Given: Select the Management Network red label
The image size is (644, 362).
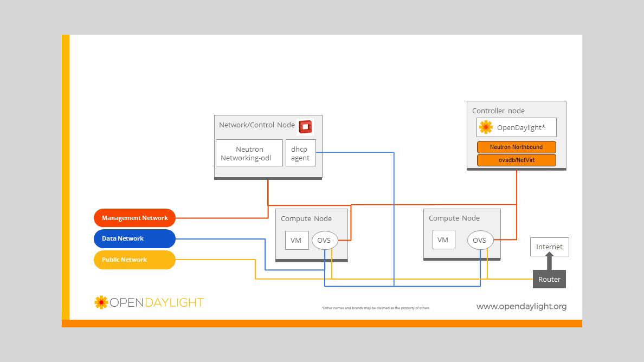Looking at the screenshot, I should tap(135, 218).
